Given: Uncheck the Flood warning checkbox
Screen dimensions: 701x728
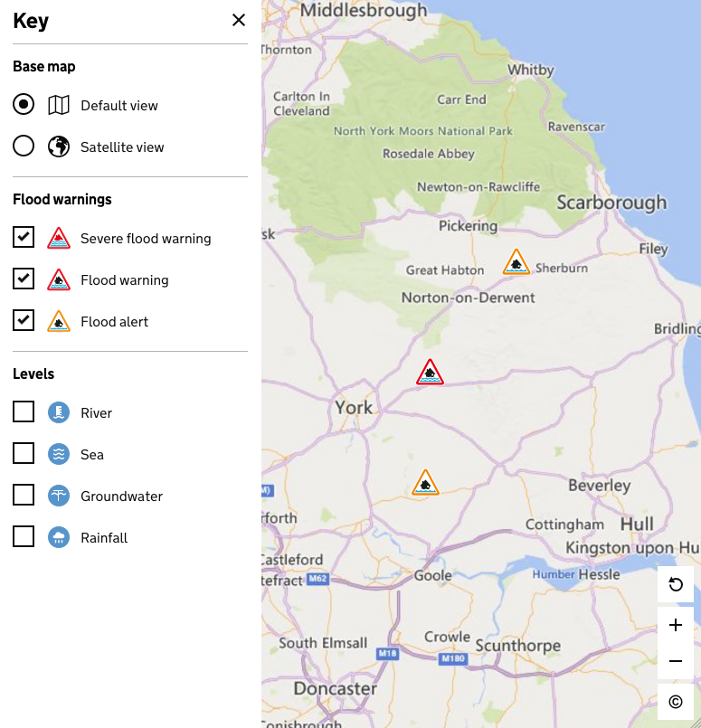Looking at the screenshot, I should (24, 279).
